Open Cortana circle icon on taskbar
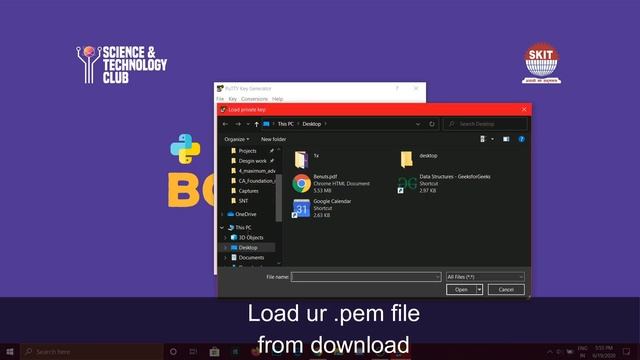 click(173, 351)
